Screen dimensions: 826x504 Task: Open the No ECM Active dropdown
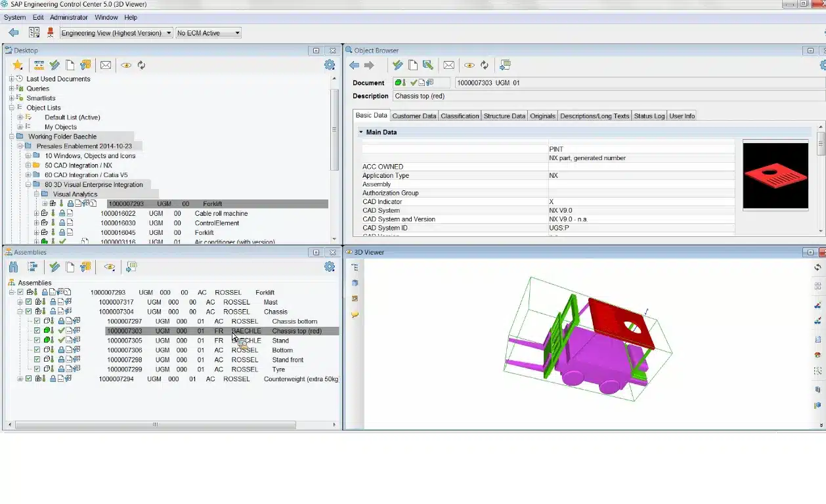[x=209, y=33]
